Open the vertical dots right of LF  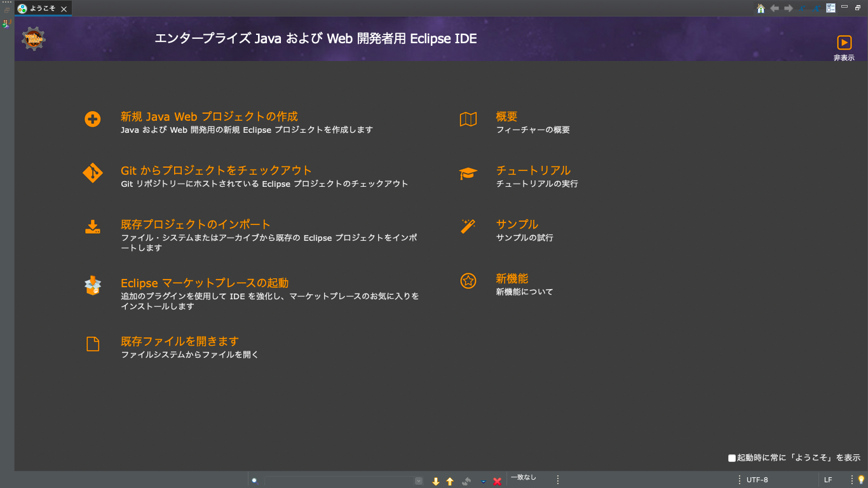852,480
